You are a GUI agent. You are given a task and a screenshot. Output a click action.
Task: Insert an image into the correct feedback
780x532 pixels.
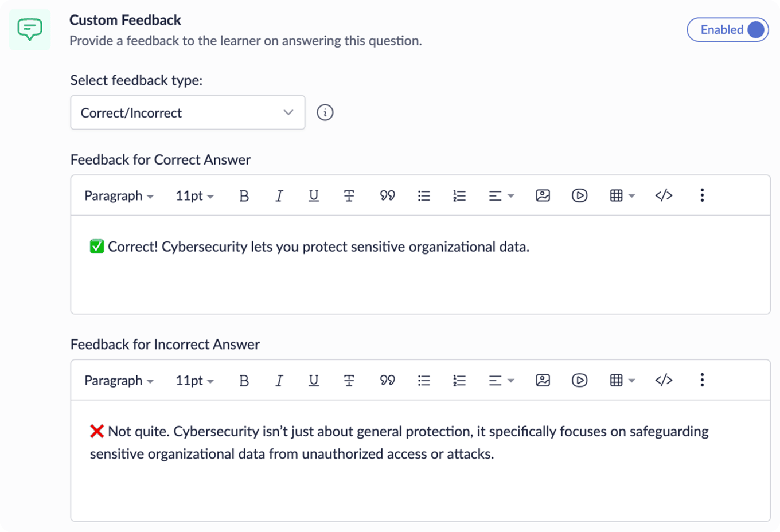[543, 195]
